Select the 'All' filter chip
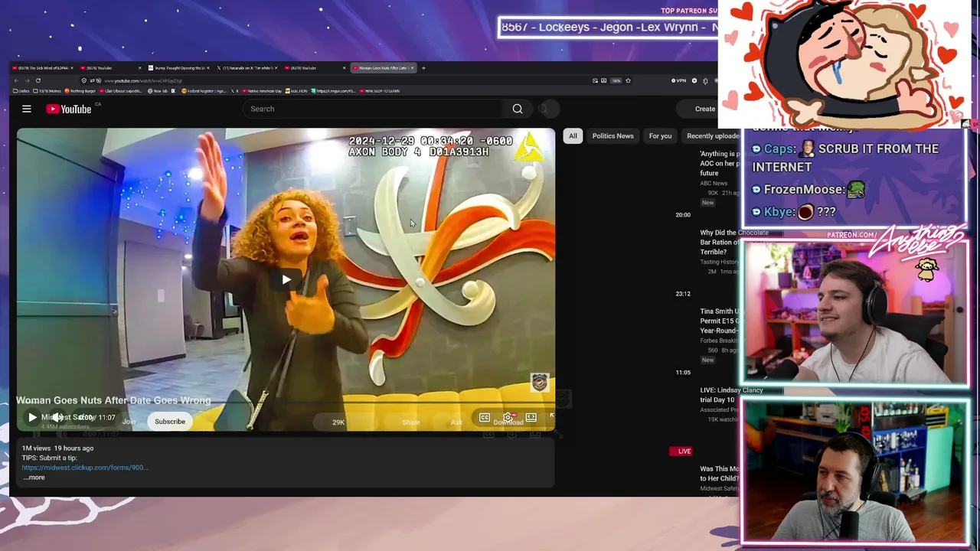The image size is (980, 551). pos(573,136)
